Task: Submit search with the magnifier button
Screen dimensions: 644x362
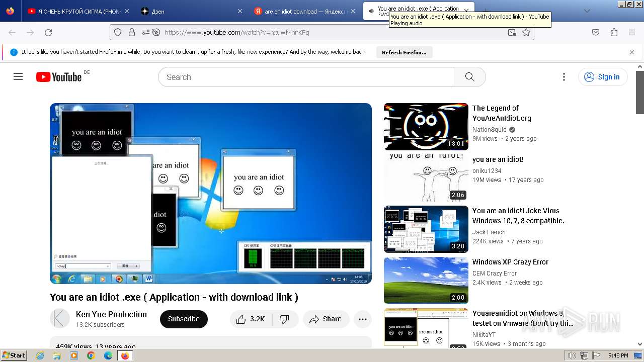Action: tap(470, 77)
